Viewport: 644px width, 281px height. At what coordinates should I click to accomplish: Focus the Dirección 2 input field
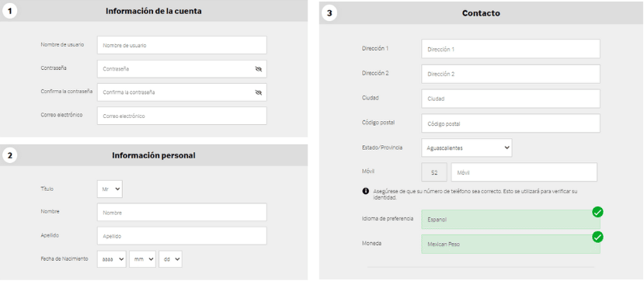click(x=510, y=74)
